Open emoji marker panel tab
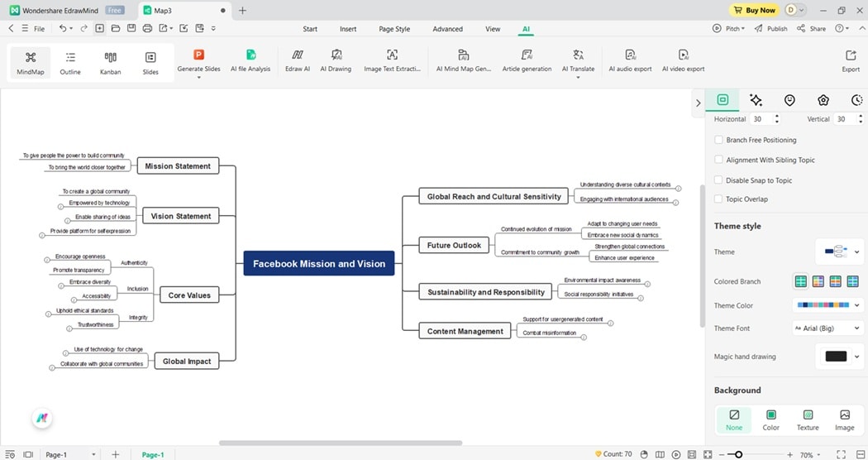The height and width of the screenshot is (460, 868). [789, 100]
